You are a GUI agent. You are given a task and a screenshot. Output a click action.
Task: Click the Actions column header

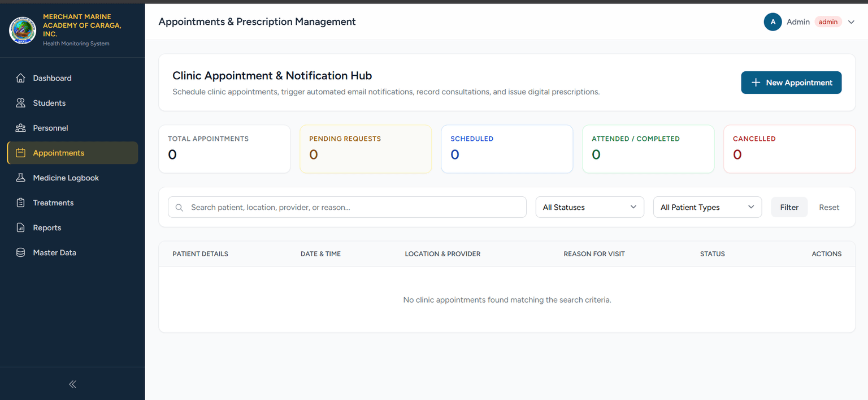[x=827, y=254]
